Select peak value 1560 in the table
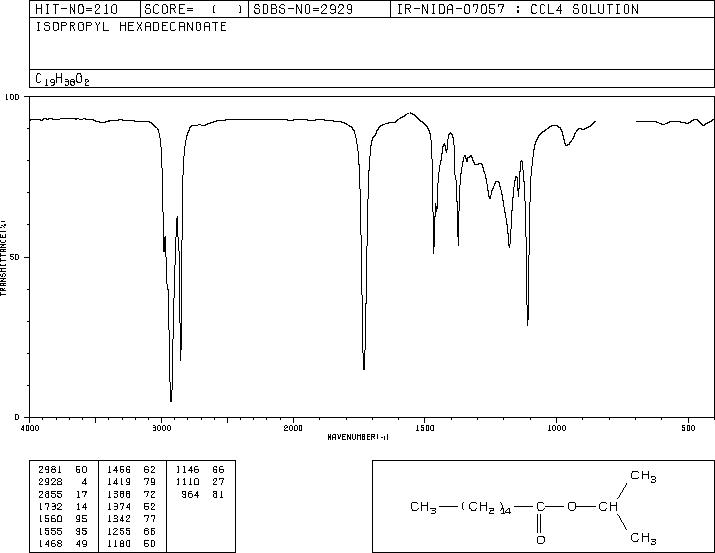715x553 pixels. (51, 519)
